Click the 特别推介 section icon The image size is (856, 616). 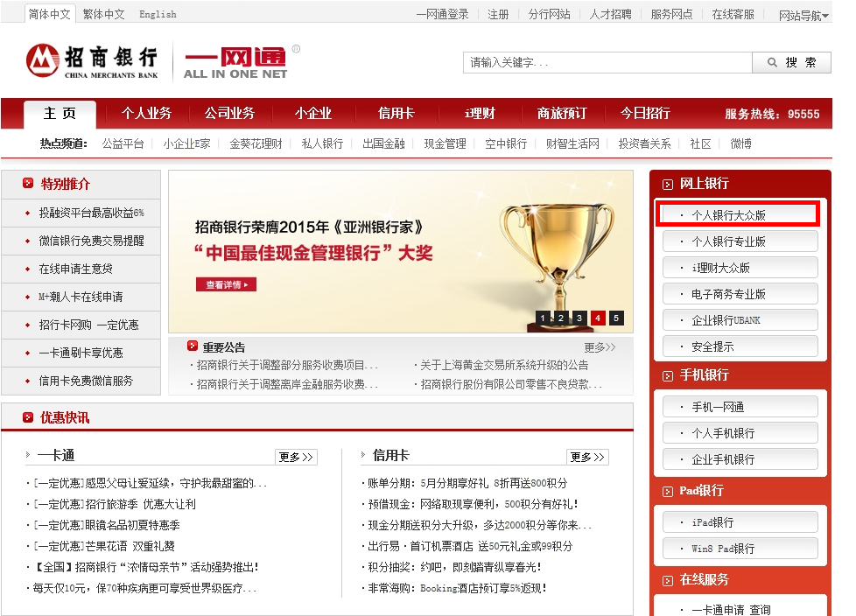(28, 184)
